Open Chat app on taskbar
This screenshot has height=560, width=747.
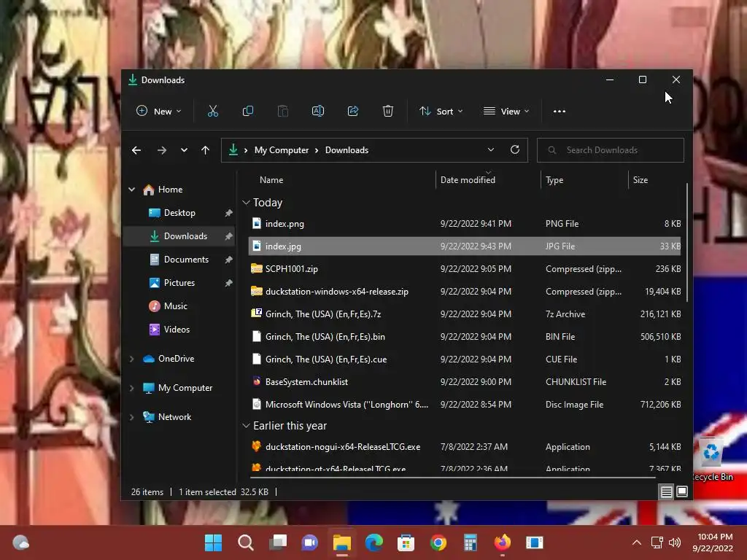(x=309, y=542)
